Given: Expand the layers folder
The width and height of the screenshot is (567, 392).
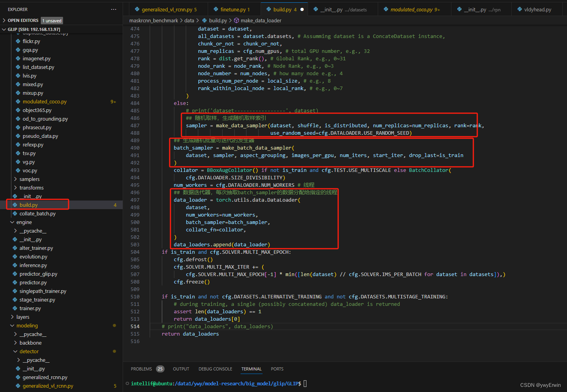Looking at the screenshot, I should 12,317.
